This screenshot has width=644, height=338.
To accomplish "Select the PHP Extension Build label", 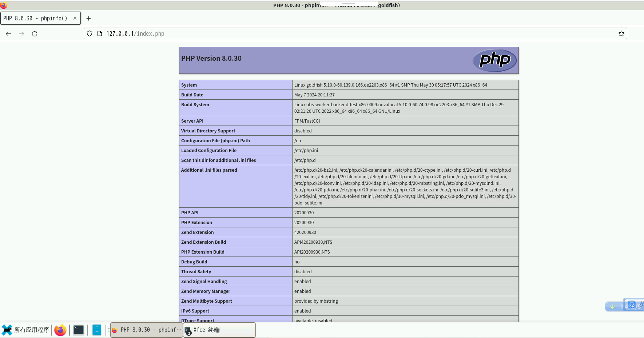I will (x=203, y=252).
